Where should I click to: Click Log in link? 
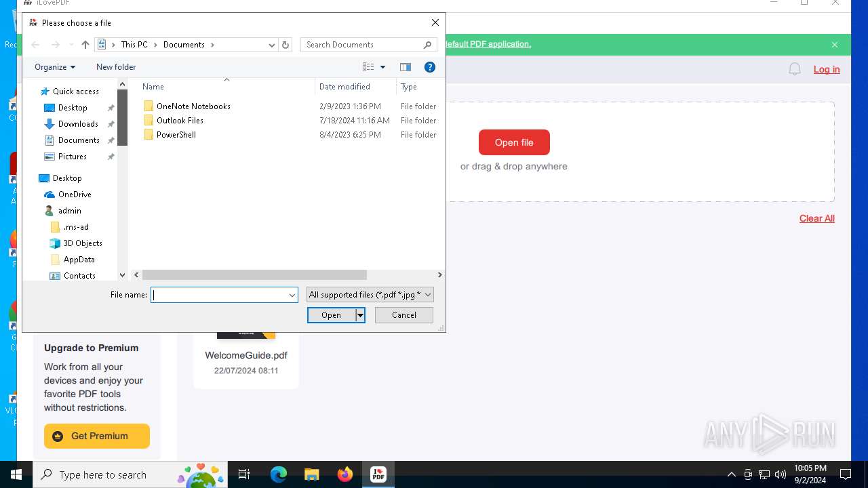827,69
